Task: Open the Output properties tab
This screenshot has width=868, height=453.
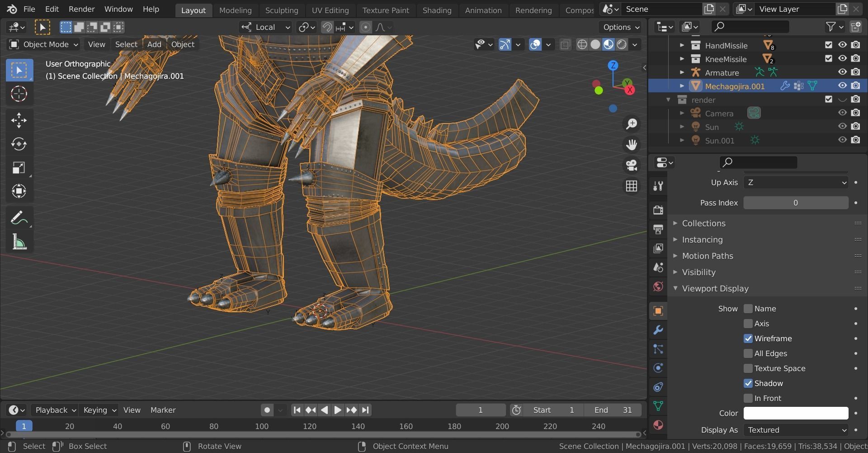Action: tap(658, 229)
